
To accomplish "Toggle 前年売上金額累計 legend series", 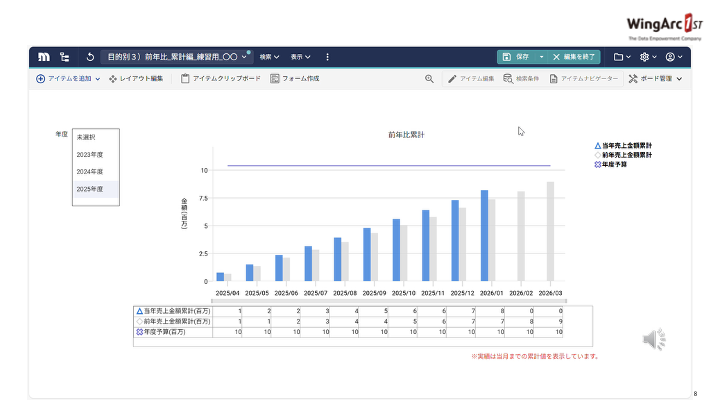I will pyautogui.click(x=625, y=155).
